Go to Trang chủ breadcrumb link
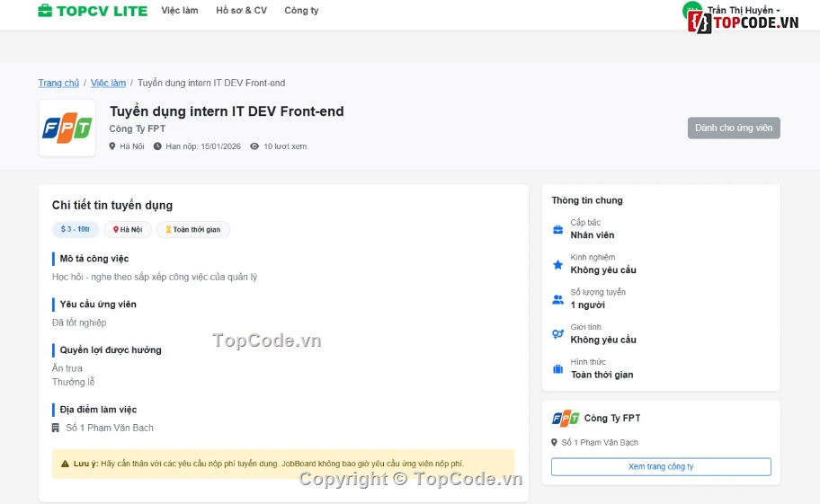 [58, 83]
